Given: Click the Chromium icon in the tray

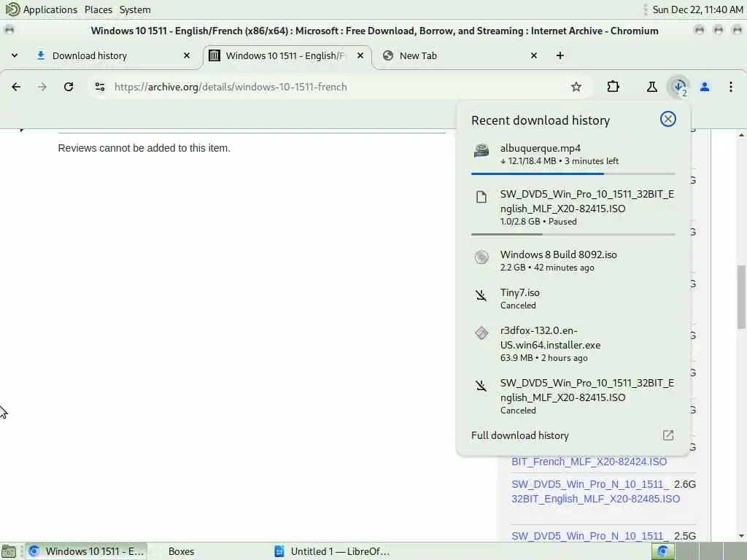Looking at the screenshot, I should point(662,551).
